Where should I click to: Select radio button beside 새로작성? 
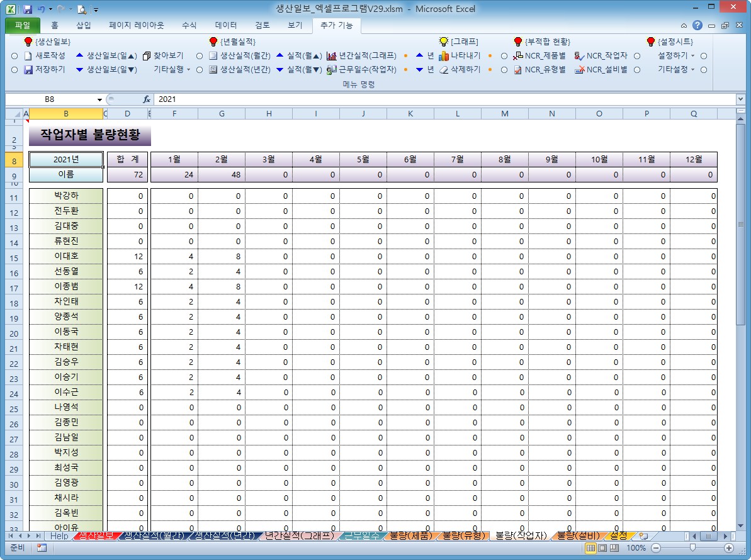14,56
